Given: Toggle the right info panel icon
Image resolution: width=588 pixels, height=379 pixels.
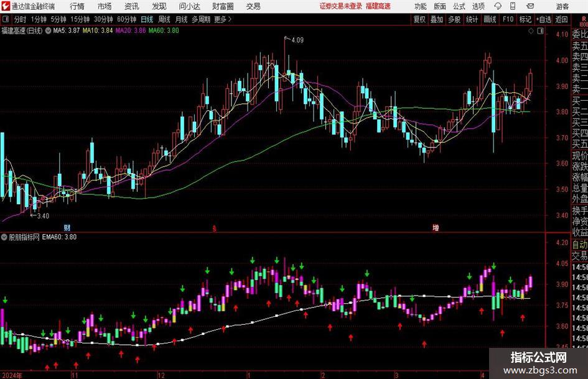Looking at the screenshot, I should coord(540,30).
